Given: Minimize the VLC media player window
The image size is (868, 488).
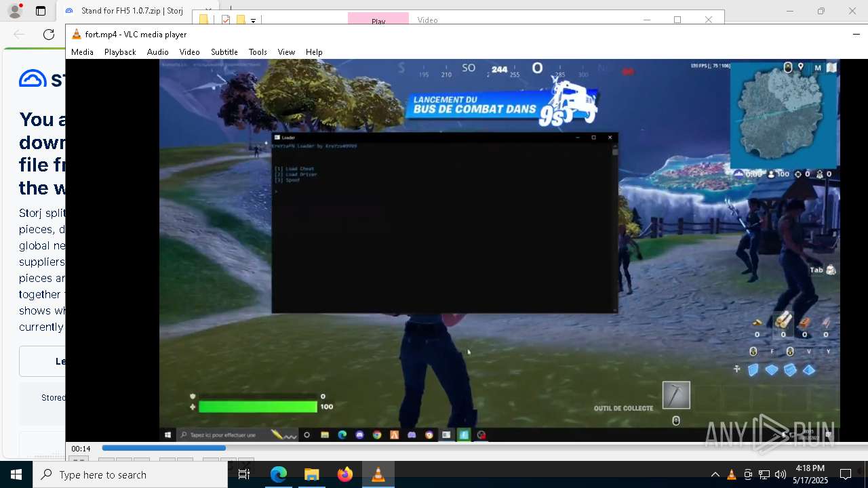Looking at the screenshot, I should click(x=856, y=35).
